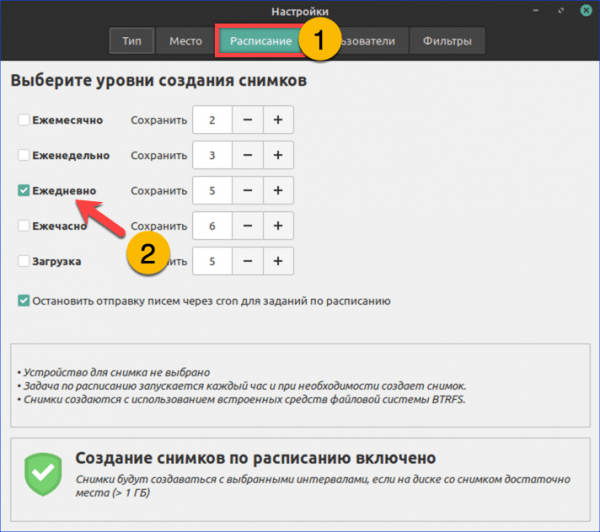Close the Настройки window
This screenshot has width=600, height=532.
point(586,11)
